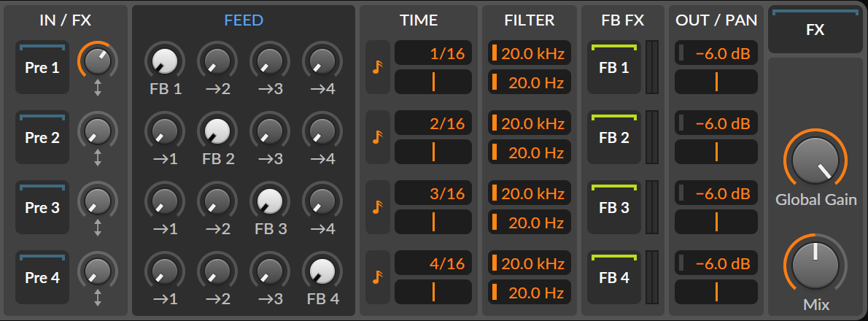This screenshot has height=321, width=868.
Task: Open the FB 3 feedback FX slot
Action: 614,207
